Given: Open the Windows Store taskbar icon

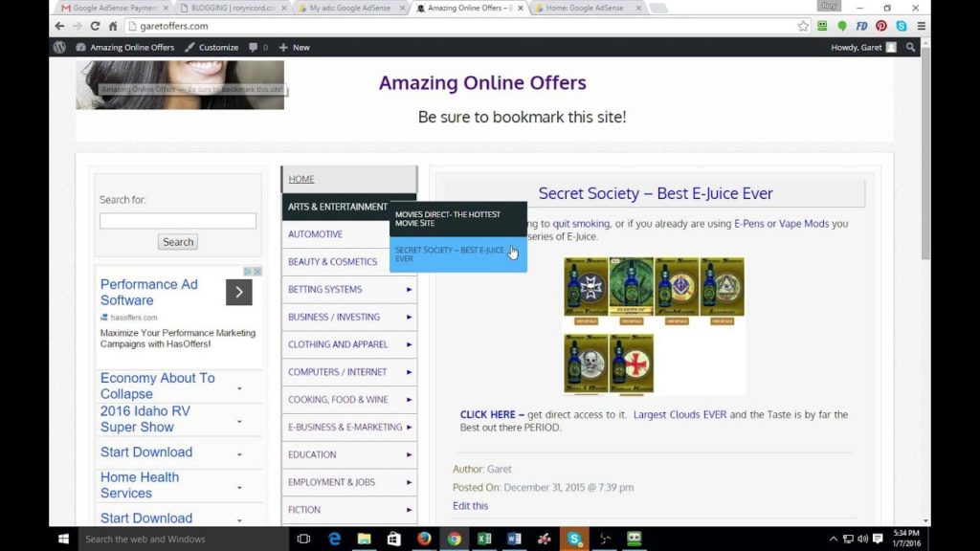Looking at the screenshot, I should [393, 539].
